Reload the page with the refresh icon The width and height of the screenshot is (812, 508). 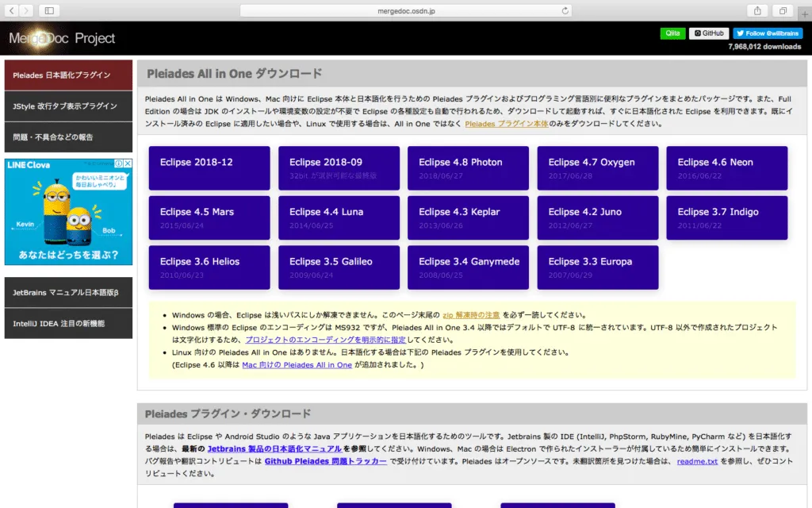point(565,10)
